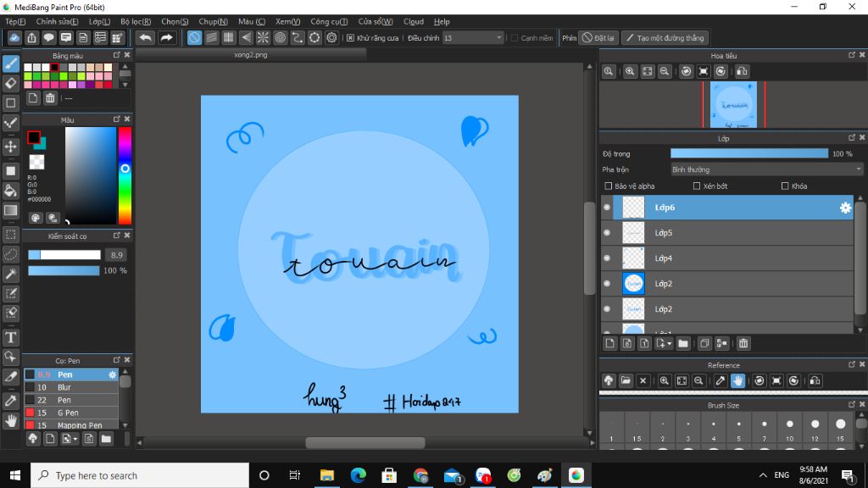This screenshot has height=488, width=868.
Task: Open the Pha trộn blend mode dropdown
Action: pyautogui.click(x=766, y=169)
